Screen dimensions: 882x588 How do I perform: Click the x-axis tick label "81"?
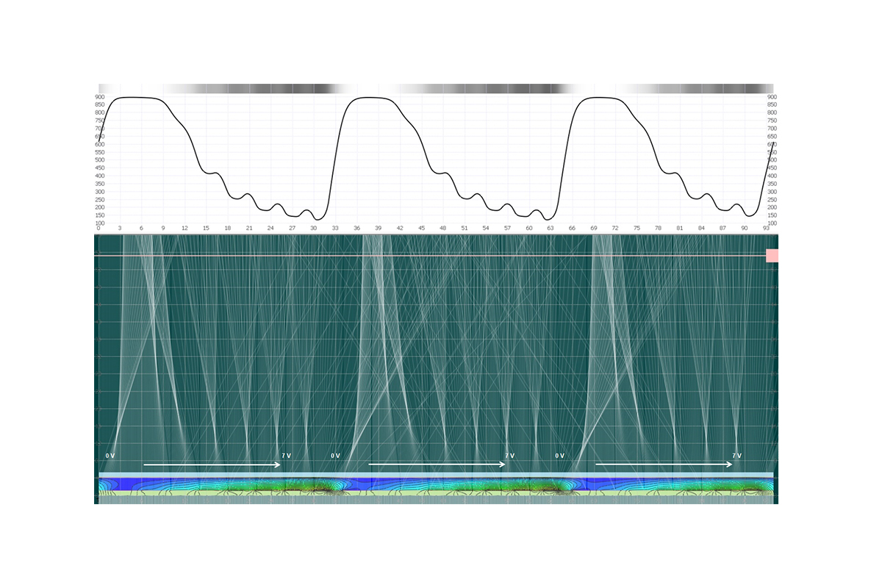click(x=680, y=229)
